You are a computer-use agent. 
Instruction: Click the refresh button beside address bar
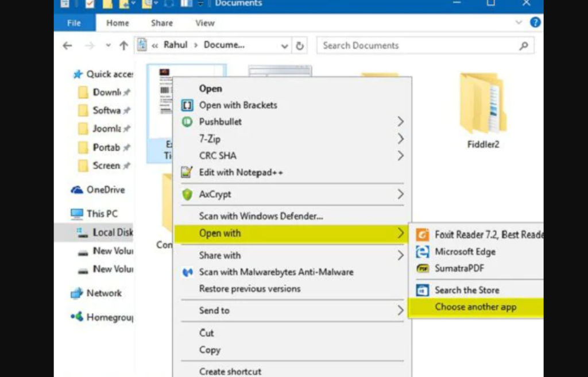click(x=299, y=46)
